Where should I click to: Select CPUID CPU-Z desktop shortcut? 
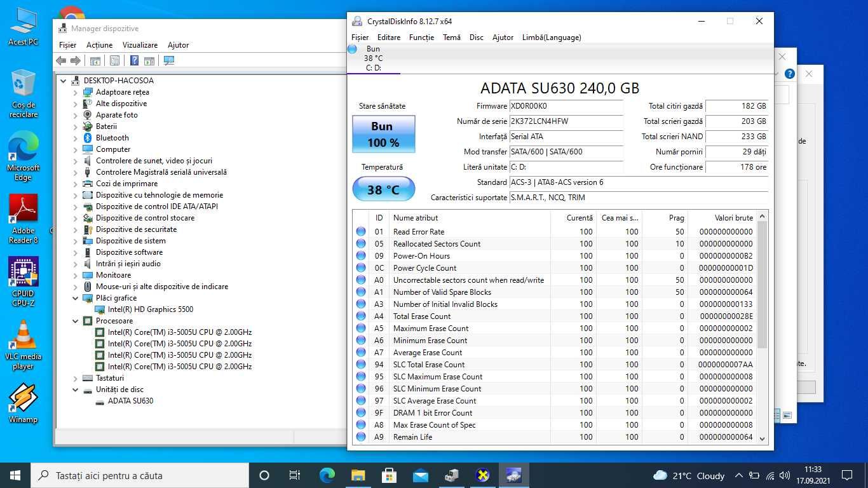[23, 282]
